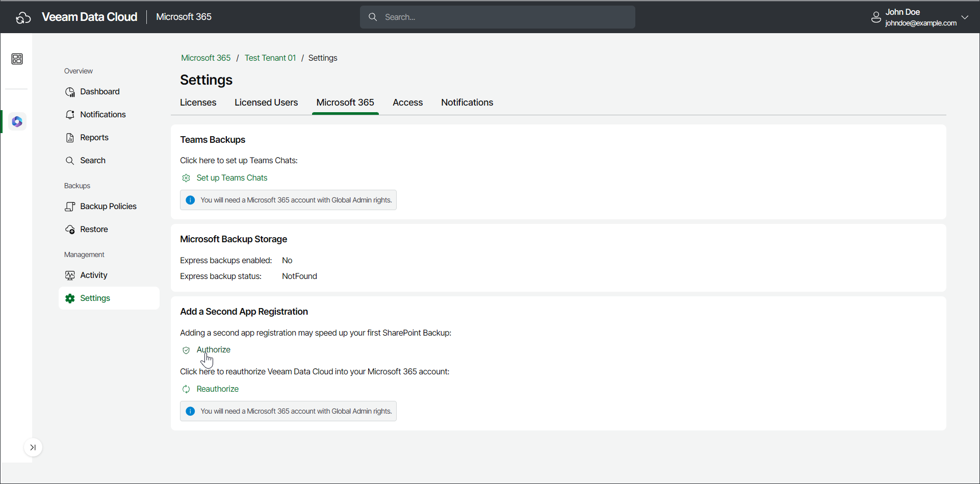Click the Teams Backups heading
The width and height of the screenshot is (980, 484).
click(213, 140)
